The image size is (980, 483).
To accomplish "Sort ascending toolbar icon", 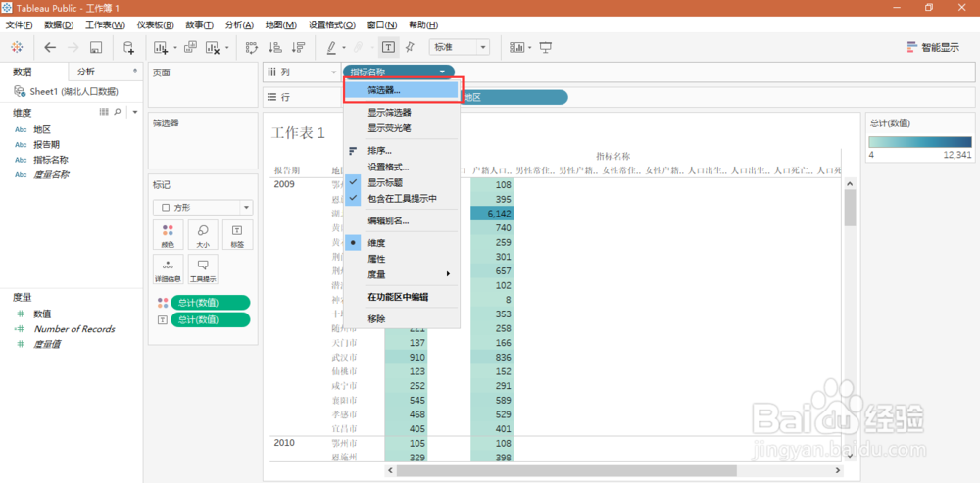I will pos(274,47).
